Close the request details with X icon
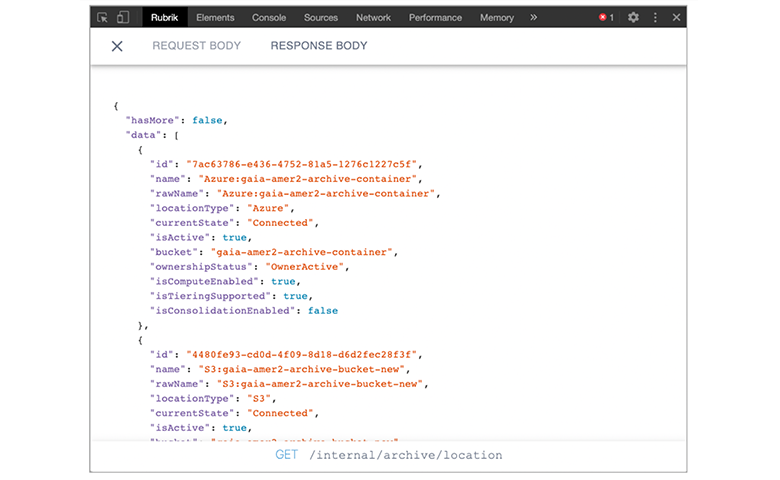The width and height of the screenshot is (780, 480). coord(117,46)
